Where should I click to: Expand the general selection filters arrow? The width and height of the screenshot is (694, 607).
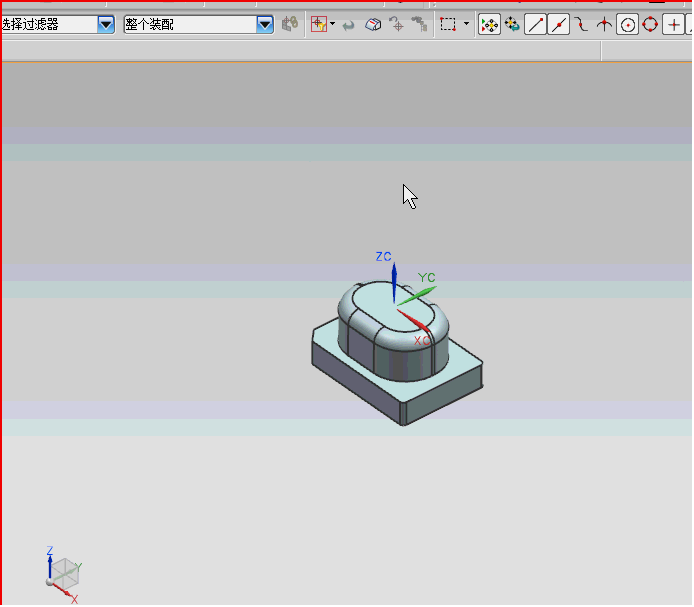[332, 24]
